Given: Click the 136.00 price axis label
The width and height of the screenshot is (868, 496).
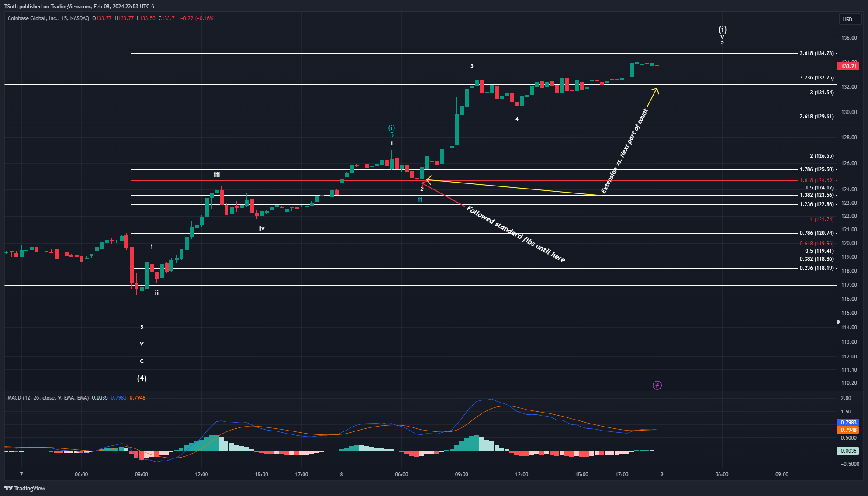Looking at the screenshot, I should [x=849, y=38].
